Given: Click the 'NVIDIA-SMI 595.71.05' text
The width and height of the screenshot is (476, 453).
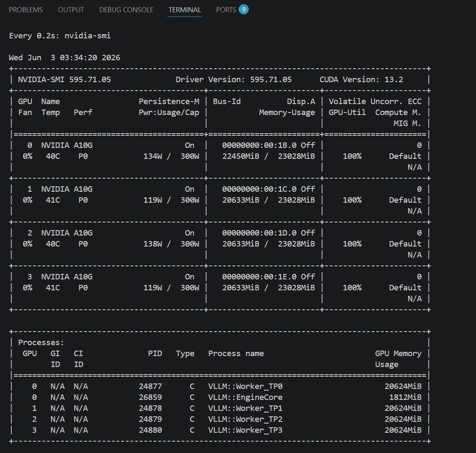Looking at the screenshot, I should point(65,80).
